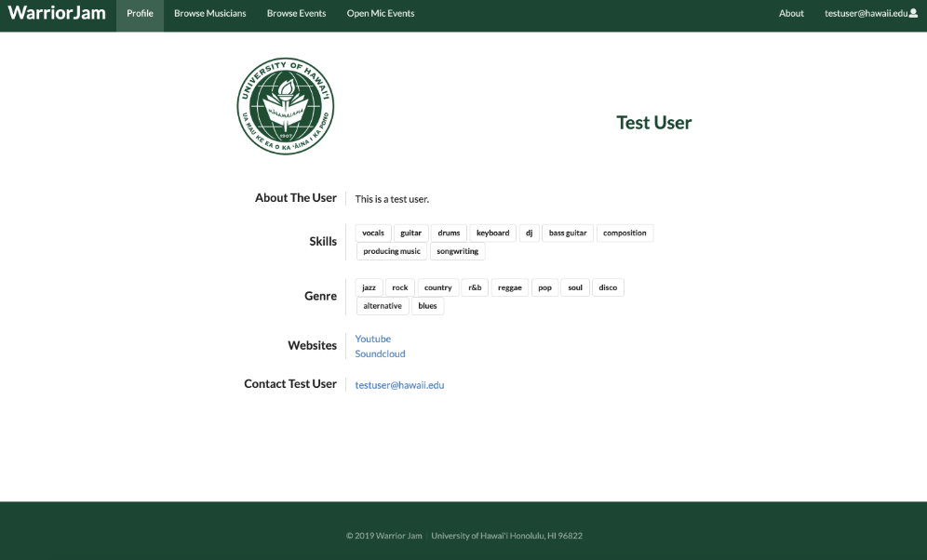The height and width of the screenshot is (560, 927).
Task: Click the alternative genre tag
Action: point(383,306)
